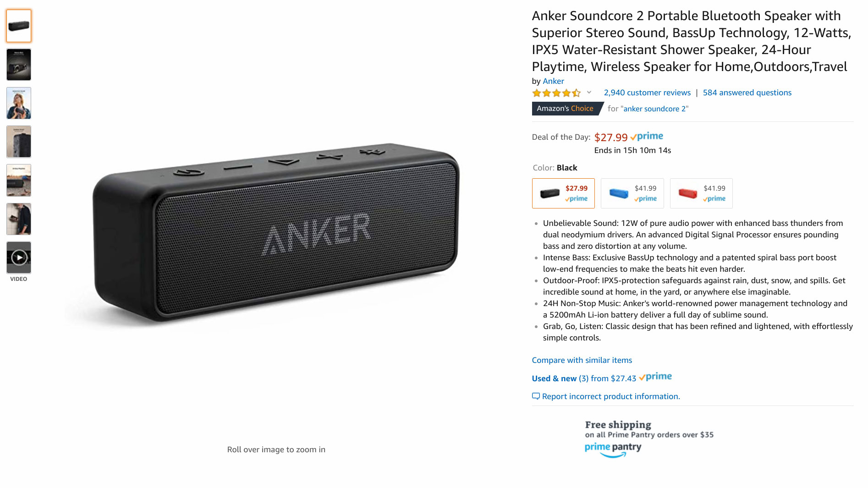Report incorrect product information
This screenshot has height=488, width=868.
[x=606, y=396]
